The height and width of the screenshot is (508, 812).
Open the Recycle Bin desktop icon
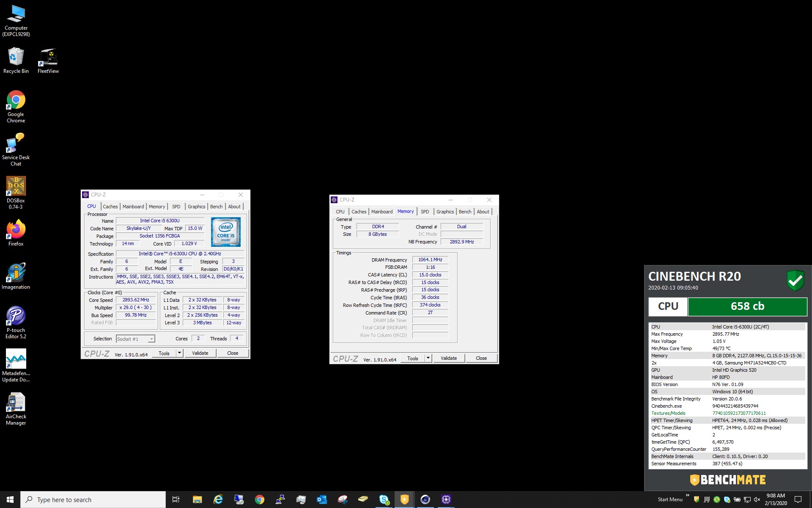[x=16, y=61]
